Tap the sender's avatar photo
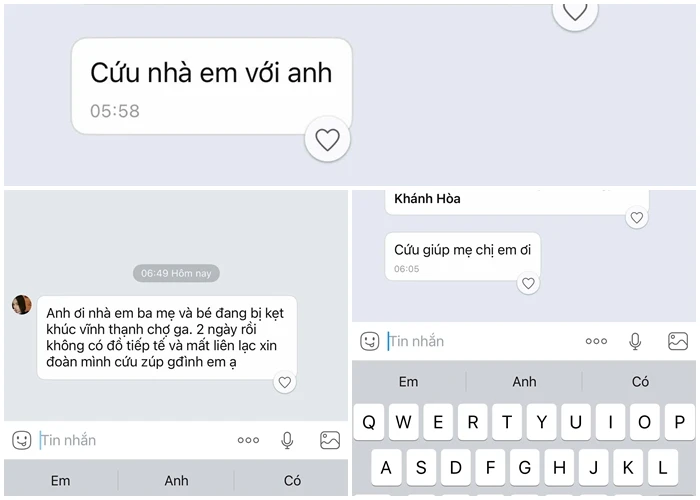This screenshot has width=700, height=500. click(x=21, y=304)
